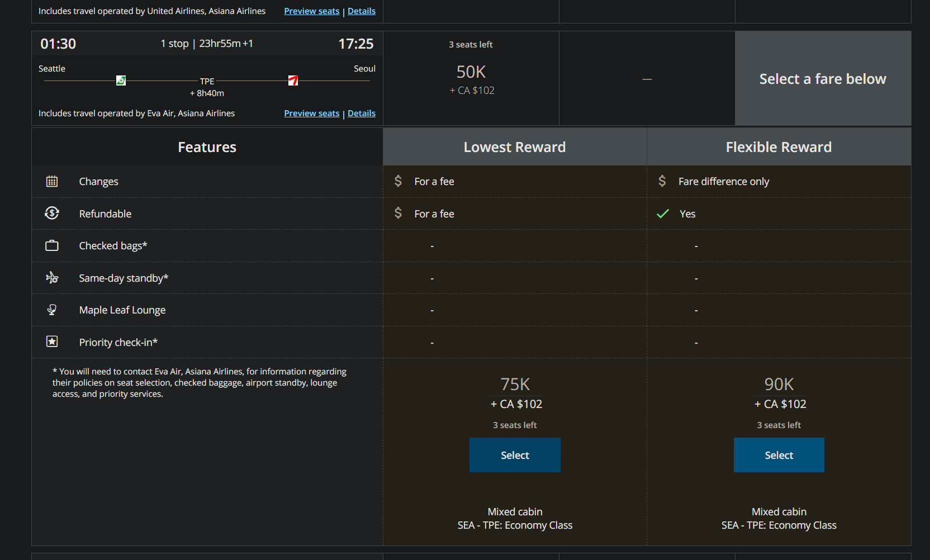930x560 pixels.
Task: Click Fare difference only text
Action: 724,181
